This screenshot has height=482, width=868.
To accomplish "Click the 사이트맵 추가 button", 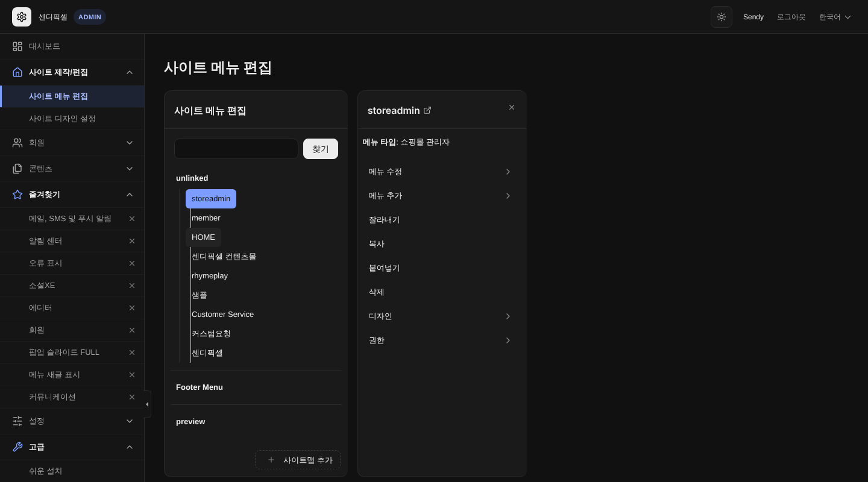I will pyautogui.click(x=298, y=460).
